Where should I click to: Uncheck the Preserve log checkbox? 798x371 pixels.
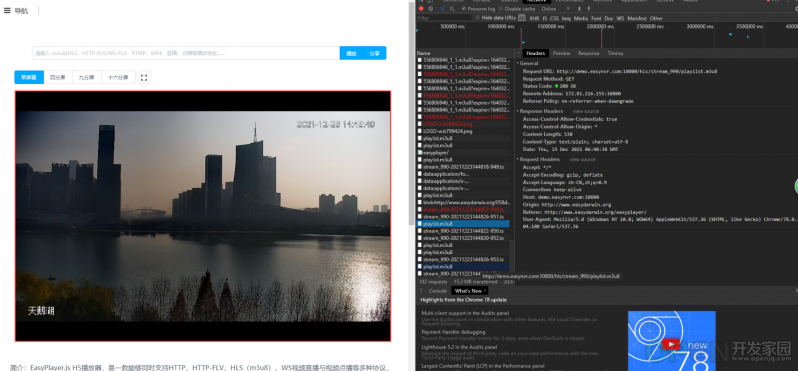464,9
